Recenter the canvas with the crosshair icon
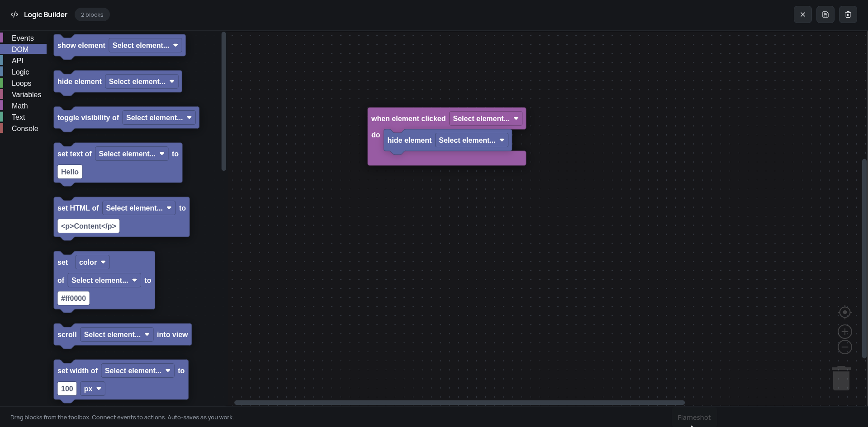868x427 pixels. pos(845,312)
